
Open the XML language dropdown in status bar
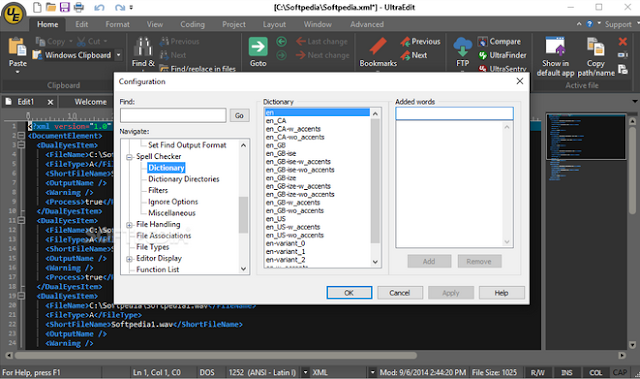click(x=372, y=372)
